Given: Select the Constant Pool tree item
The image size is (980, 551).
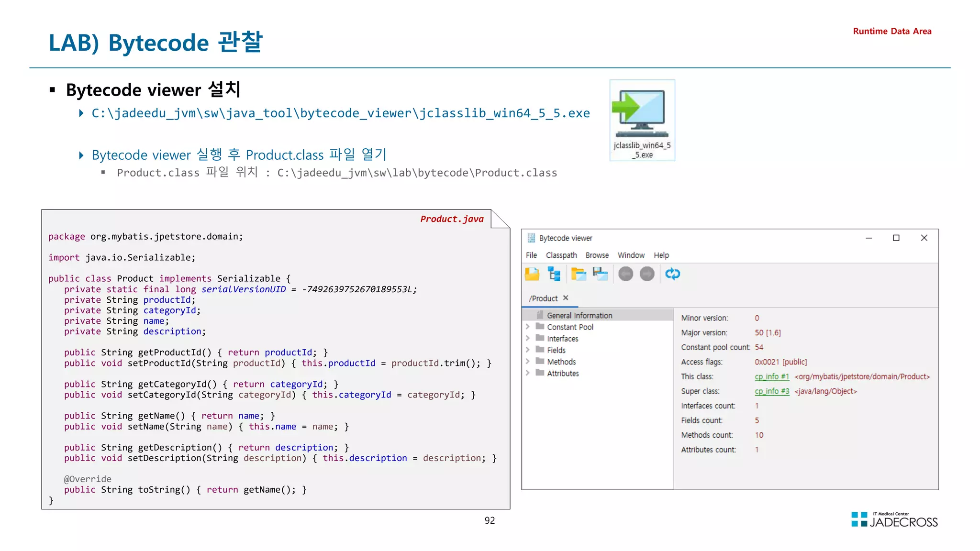Looking at the screenshot, I should coord(570,327).
